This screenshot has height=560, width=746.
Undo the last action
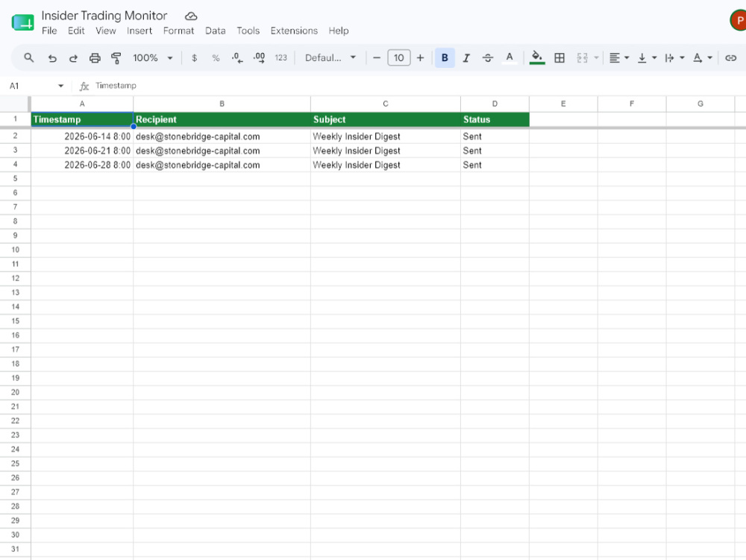point(52,58)
